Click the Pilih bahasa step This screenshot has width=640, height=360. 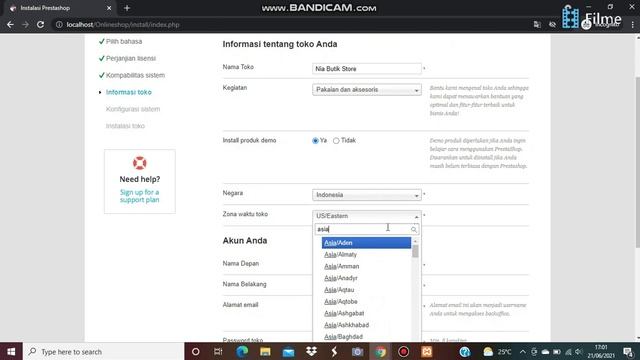[124, 42]
